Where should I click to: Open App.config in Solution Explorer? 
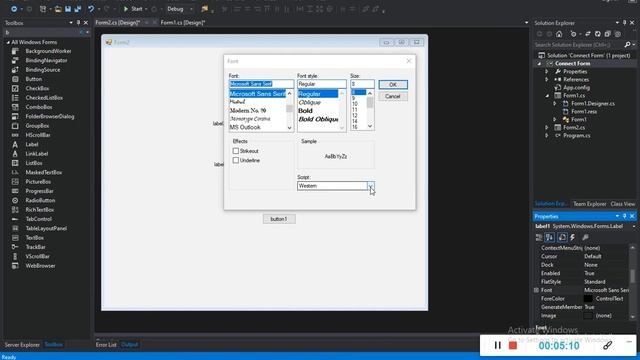[x=576, y=87]
